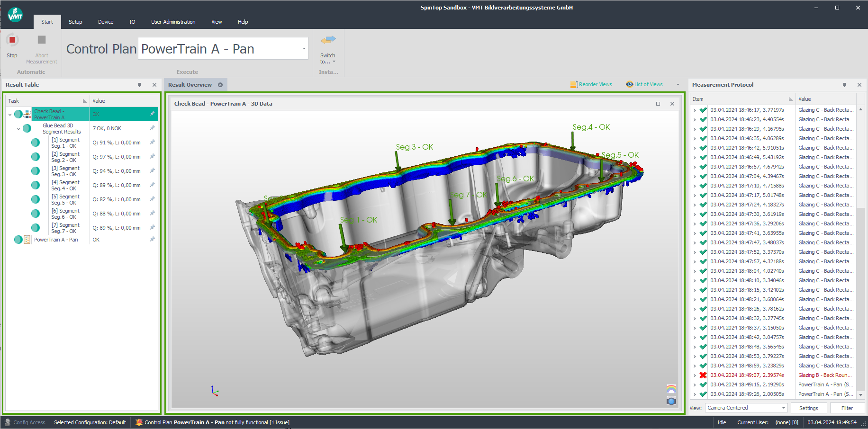This screenshot has height=429, width=868.
Task: Select the [2] Segment Seg.2 - OK row
Action: (x=81, y=157)
